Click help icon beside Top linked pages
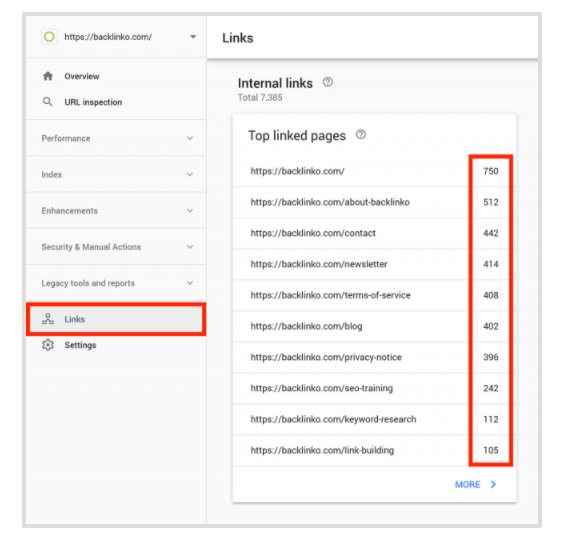This screenshot has height=540, width=561. (x=361, y=135)
